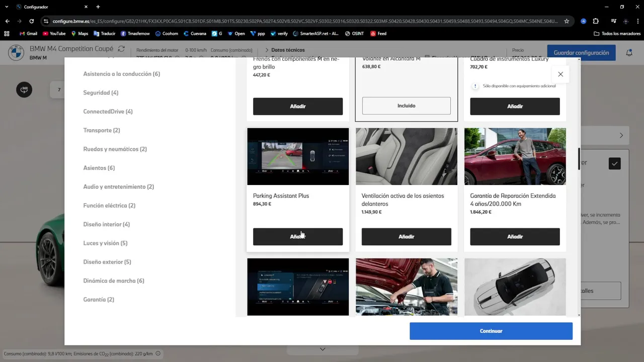Add Ventilación activa de los asientos delanteros

point(407,237)
